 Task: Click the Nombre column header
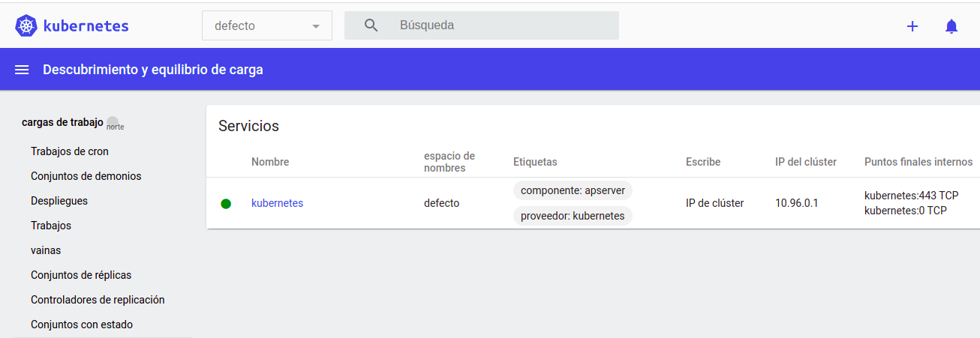point(270,162)
